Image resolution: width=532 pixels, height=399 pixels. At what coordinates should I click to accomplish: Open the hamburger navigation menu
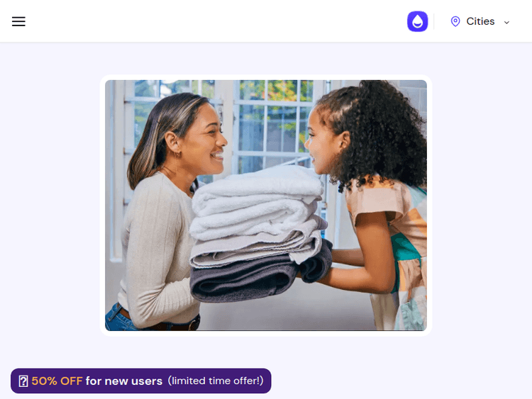(x=18, y=21)
